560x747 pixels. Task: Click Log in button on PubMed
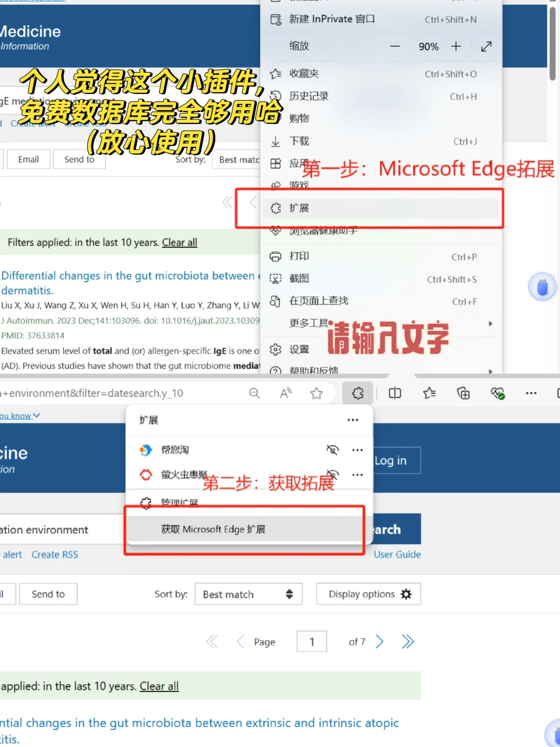pos(397,460)
